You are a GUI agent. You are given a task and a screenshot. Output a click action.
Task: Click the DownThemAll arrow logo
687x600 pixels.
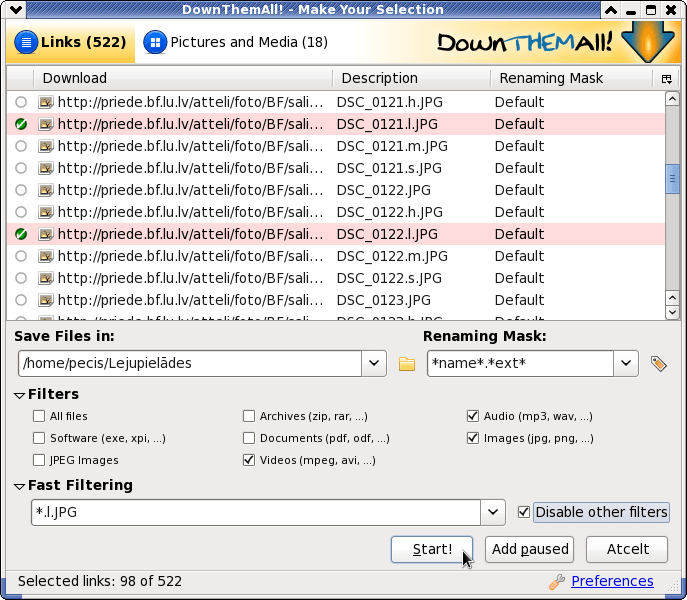coord(648,42)
